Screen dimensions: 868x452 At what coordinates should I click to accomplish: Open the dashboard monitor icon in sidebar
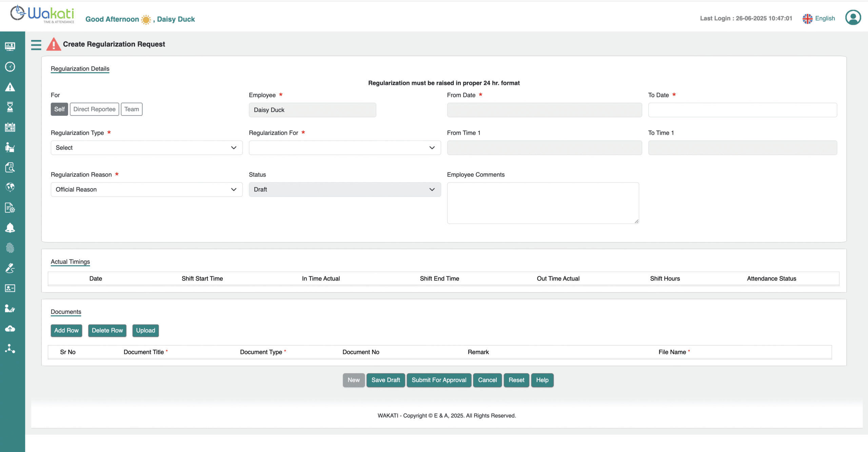(10, 46)
